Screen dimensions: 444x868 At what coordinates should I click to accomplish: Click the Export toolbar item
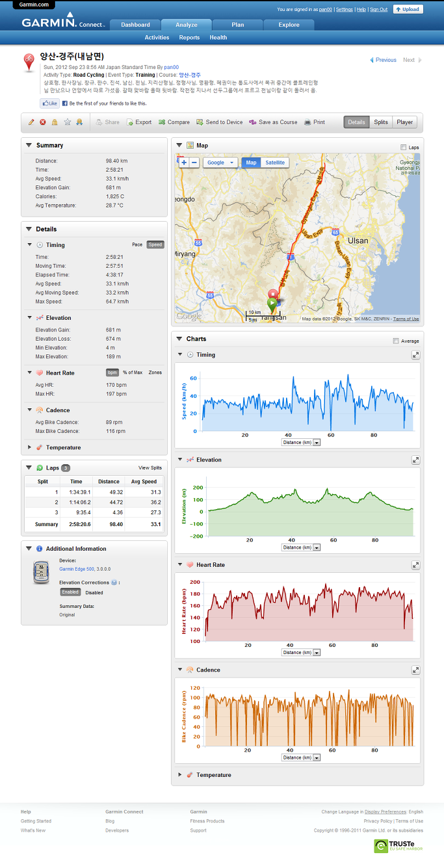[x=139, y=122]
